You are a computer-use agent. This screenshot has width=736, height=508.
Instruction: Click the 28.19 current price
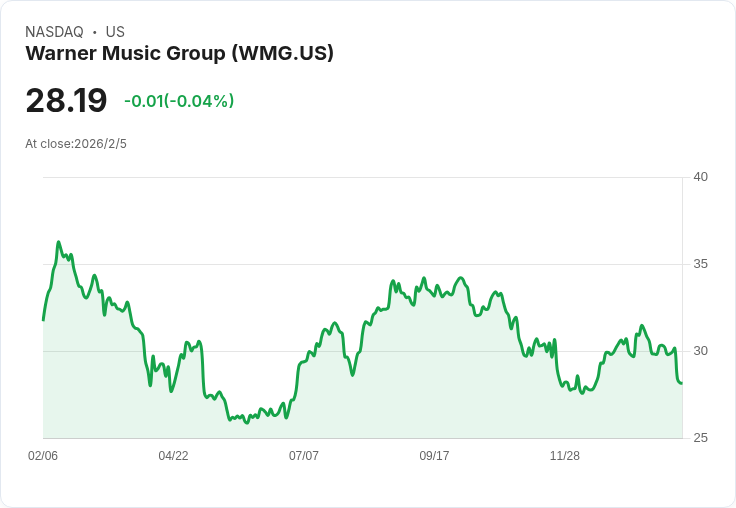[66, 100]
